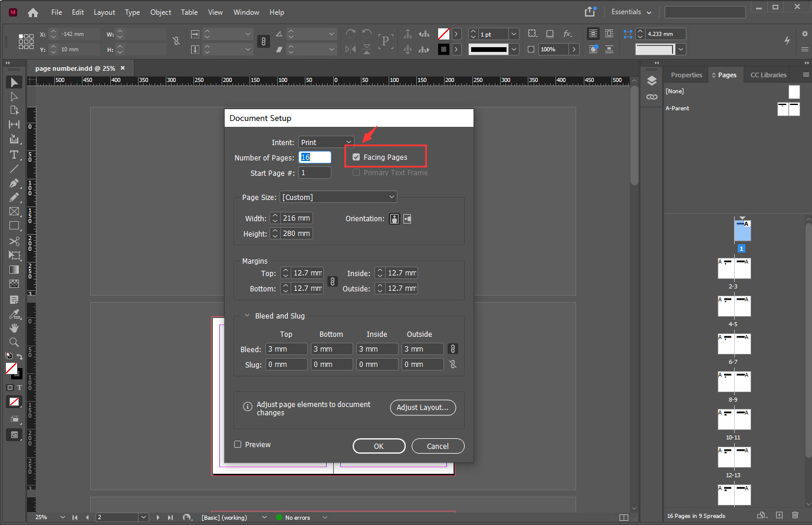Toggle the bleed settings chain link
Image resolution: width=812 pixels, height=525 pixels.
pyautogui.click(x=453, y=349)
